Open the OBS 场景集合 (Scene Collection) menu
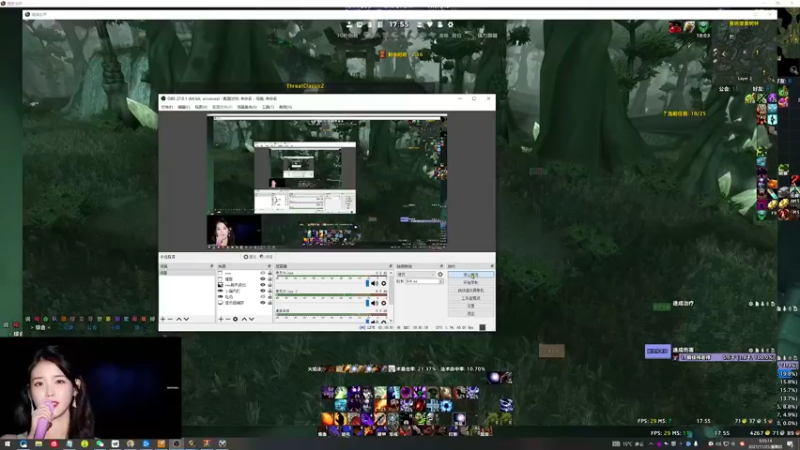The image size is (800, 450). coord(247,107)
